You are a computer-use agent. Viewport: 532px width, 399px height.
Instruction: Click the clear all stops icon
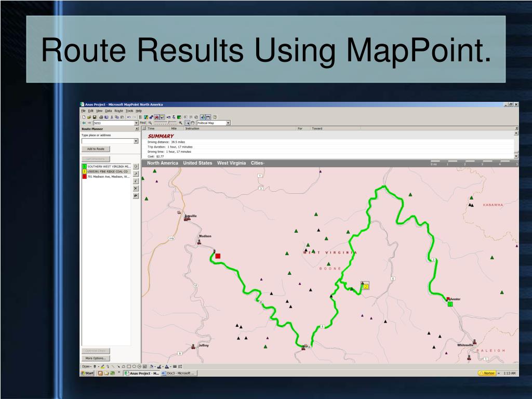pos(136,196)
